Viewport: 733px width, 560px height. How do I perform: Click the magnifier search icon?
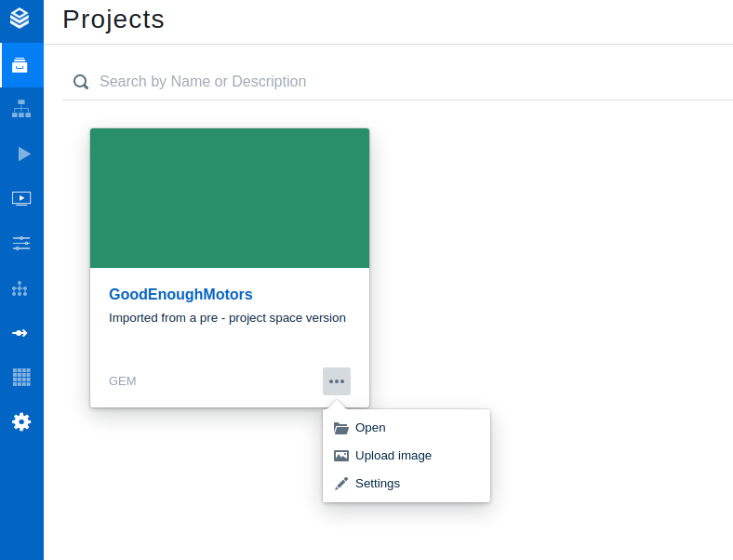[81, 82]
